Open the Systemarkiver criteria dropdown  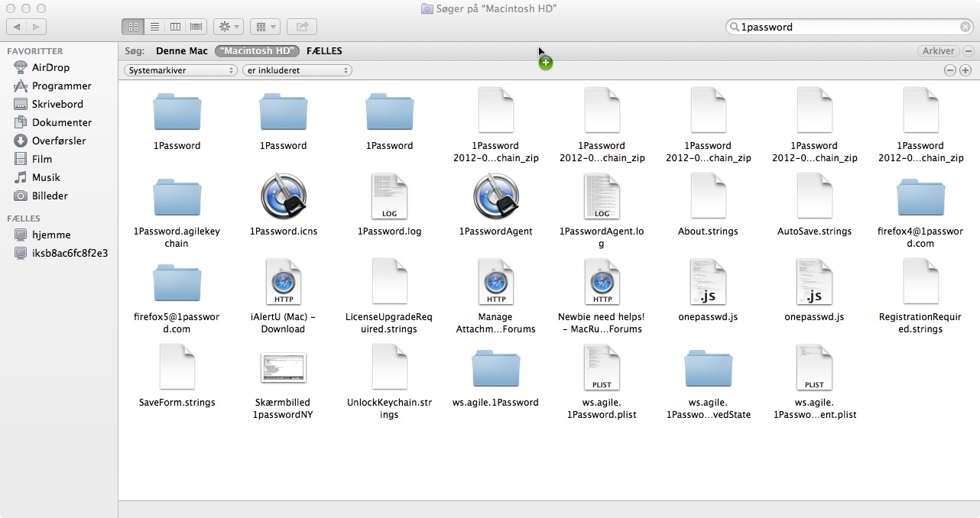180,70
